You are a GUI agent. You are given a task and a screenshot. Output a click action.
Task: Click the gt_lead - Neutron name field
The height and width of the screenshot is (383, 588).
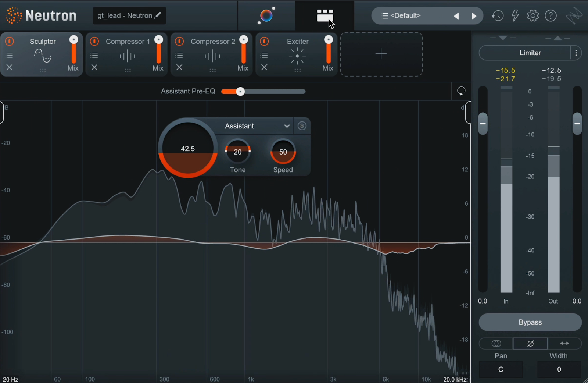[129, 15]
